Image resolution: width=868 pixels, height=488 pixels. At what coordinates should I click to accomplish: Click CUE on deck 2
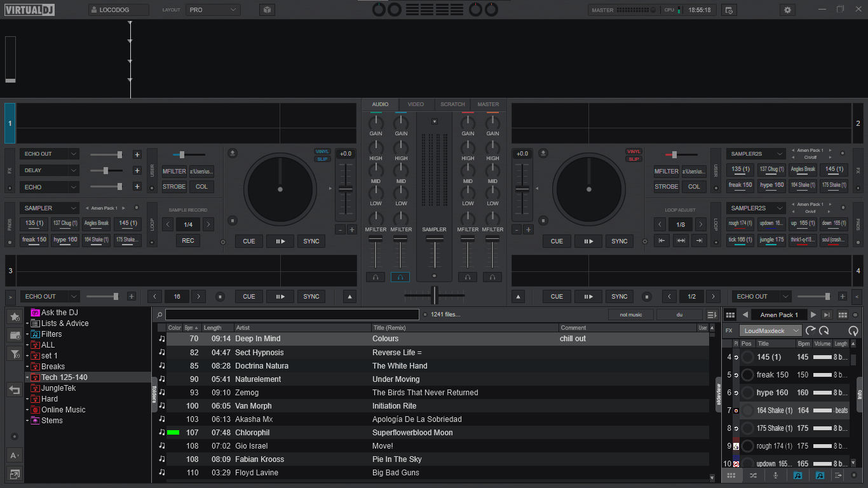point(557,241)
